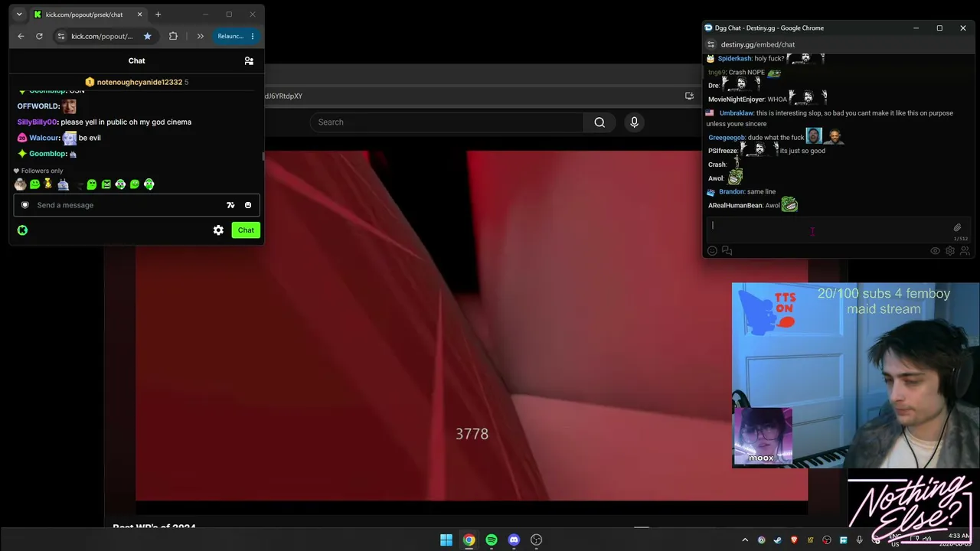The height and width of the screenshot is (551, 980).
Task: Open the Chrome three-dot menu
Action: [x=253, y=36]
